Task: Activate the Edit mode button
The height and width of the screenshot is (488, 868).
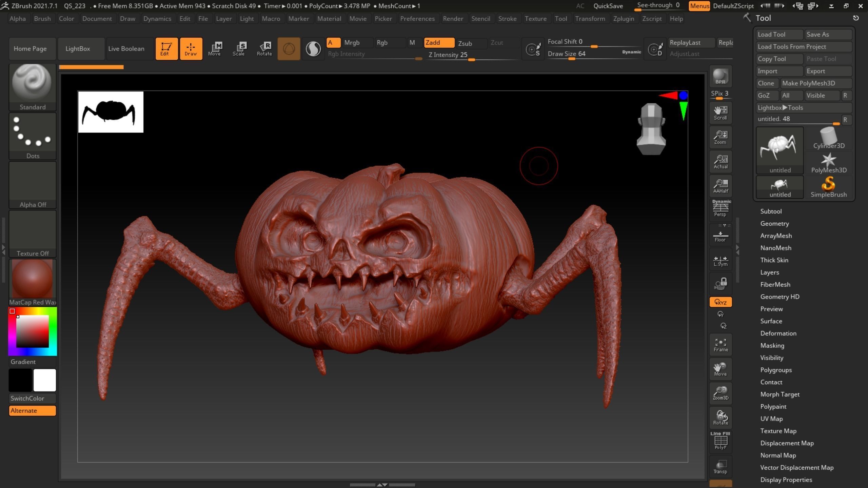Action: (166, 49)
